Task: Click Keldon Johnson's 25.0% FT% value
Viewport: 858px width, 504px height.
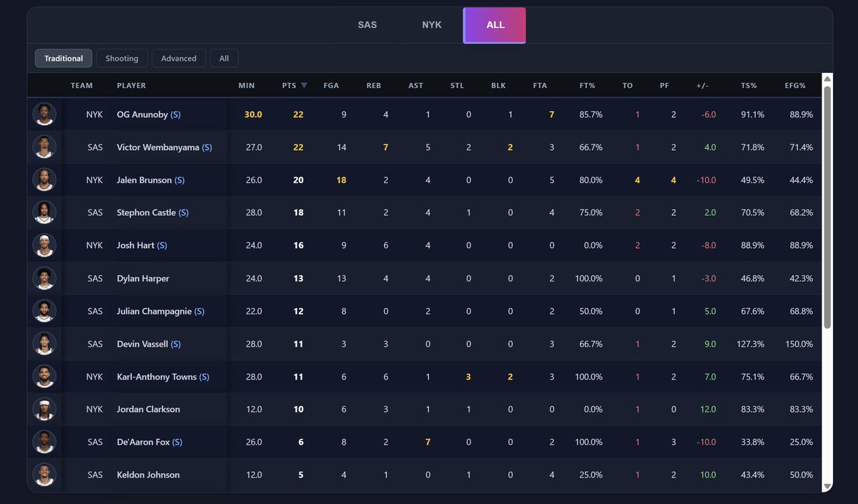Action: click(591, 475)
